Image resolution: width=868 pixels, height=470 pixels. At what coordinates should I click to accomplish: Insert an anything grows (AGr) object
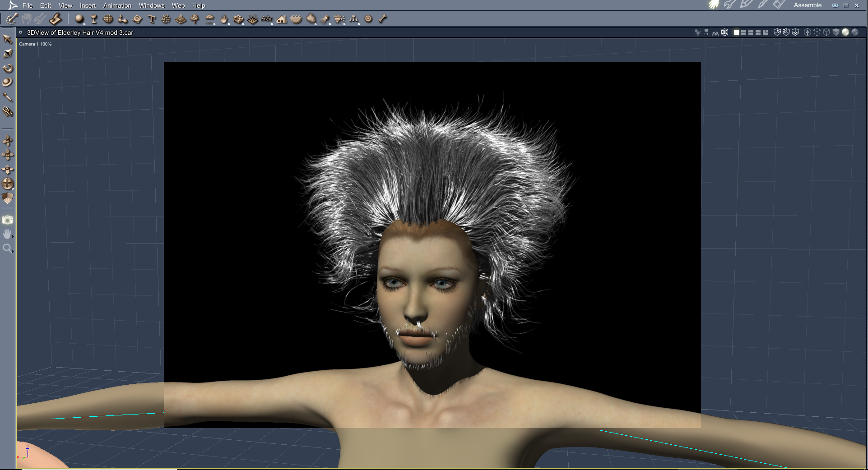[267, 19]
